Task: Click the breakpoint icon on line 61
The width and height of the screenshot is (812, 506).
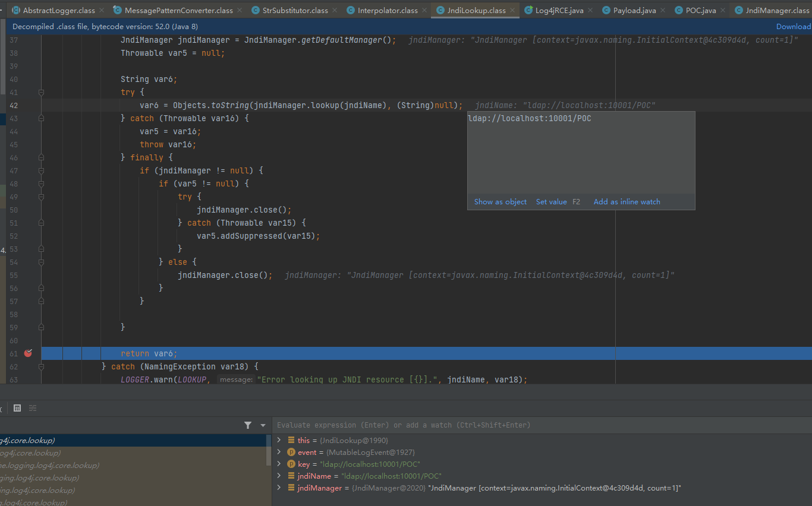Action: 28,353
